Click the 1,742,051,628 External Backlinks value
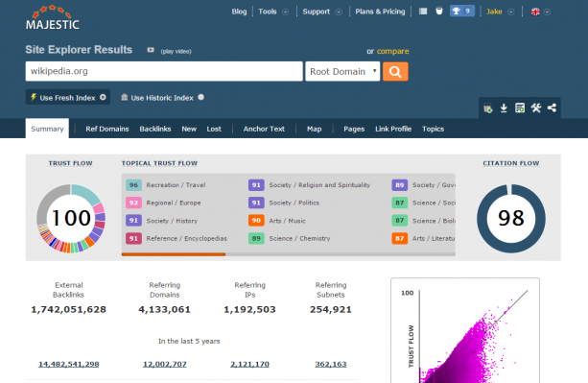The image size is (588, 383). (x=69, y=309)
